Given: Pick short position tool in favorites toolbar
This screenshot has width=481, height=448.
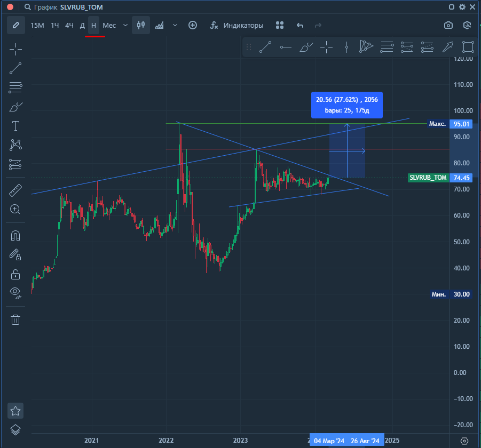Looking at the screenshot, I should pyautogui.click(x=427, y=47).
